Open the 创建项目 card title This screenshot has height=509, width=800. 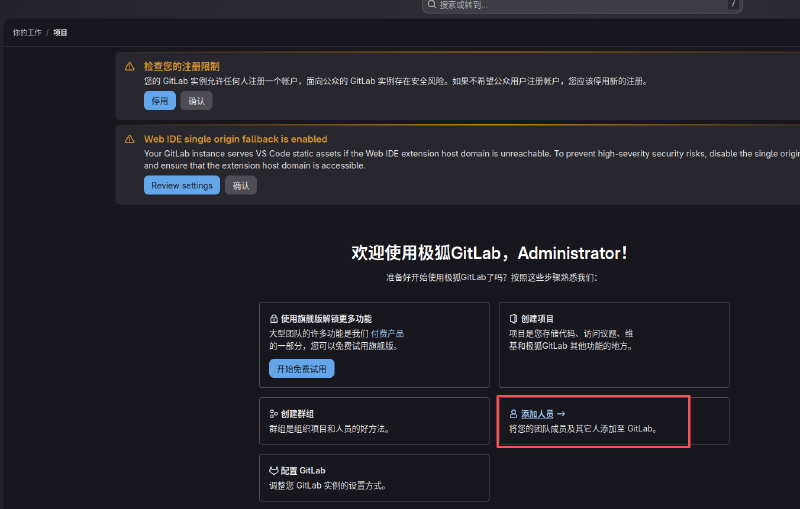(537, 319)
